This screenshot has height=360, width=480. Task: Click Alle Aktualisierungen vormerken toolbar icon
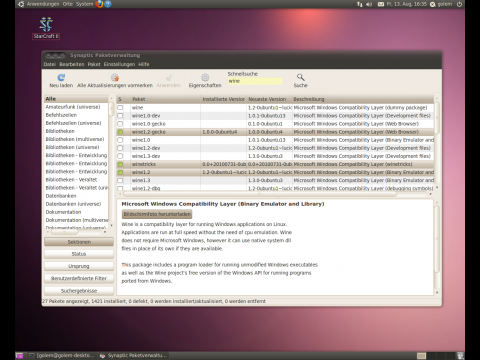pos(115,77)
